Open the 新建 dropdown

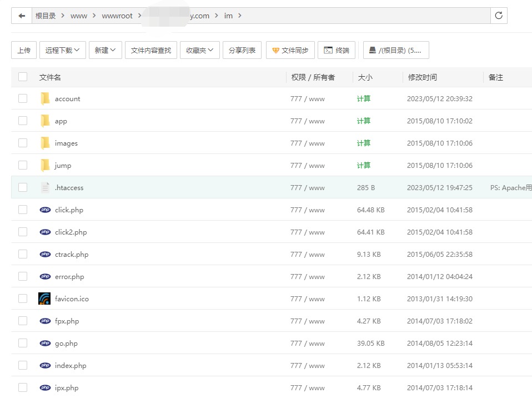(x=105, y=50)
